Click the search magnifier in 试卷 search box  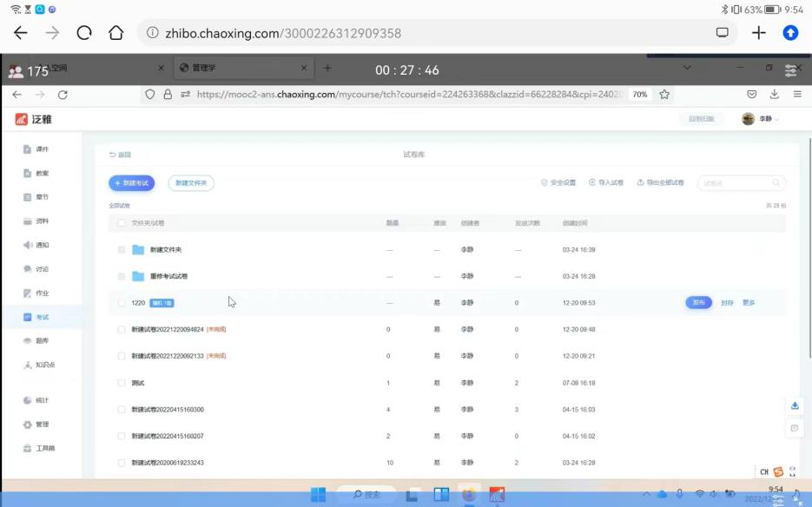tap(776, 183)
